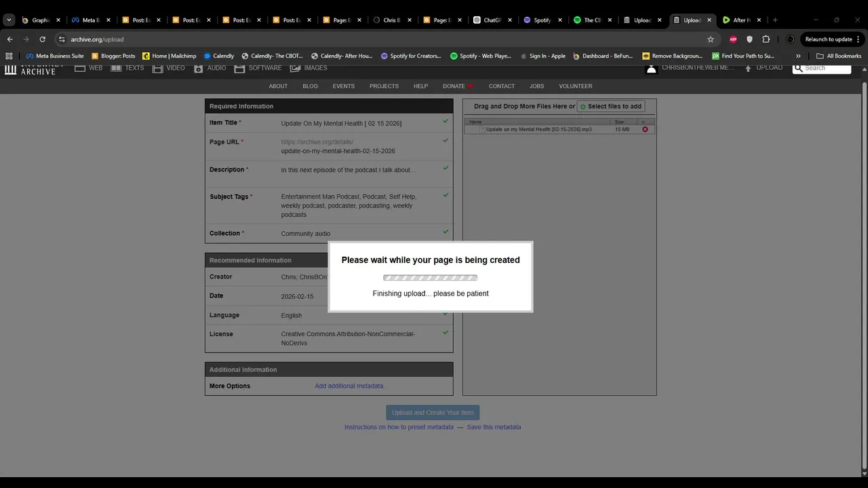Open Blogger: Posts bookmark
Image resolution: width=868 pixels, height=488 pixels.
[113, 56]
